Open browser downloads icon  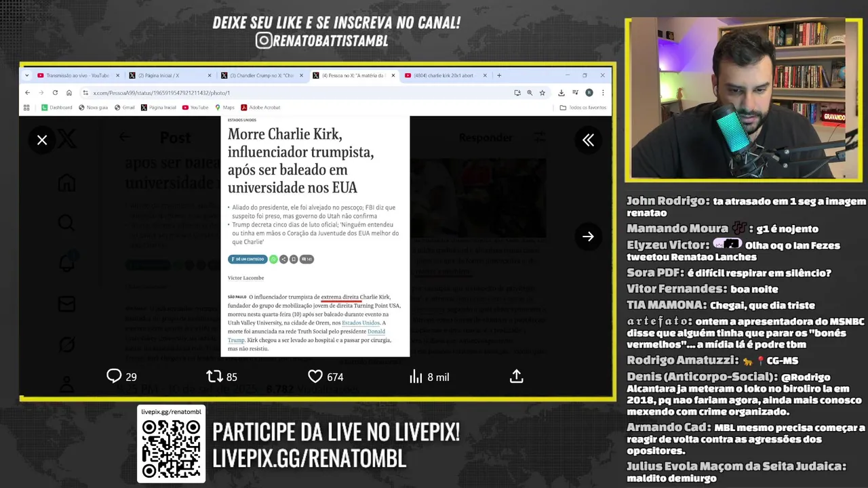561,93
